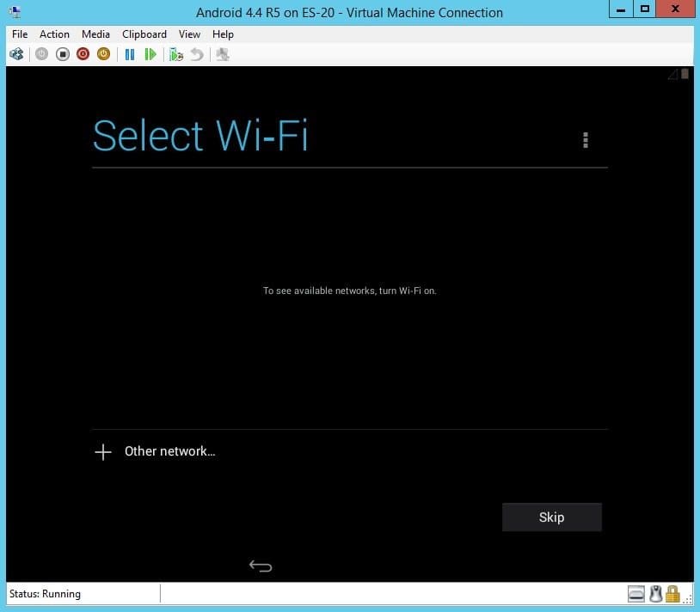Open the Help menu
700x612 pixels.
coord(223,34)
